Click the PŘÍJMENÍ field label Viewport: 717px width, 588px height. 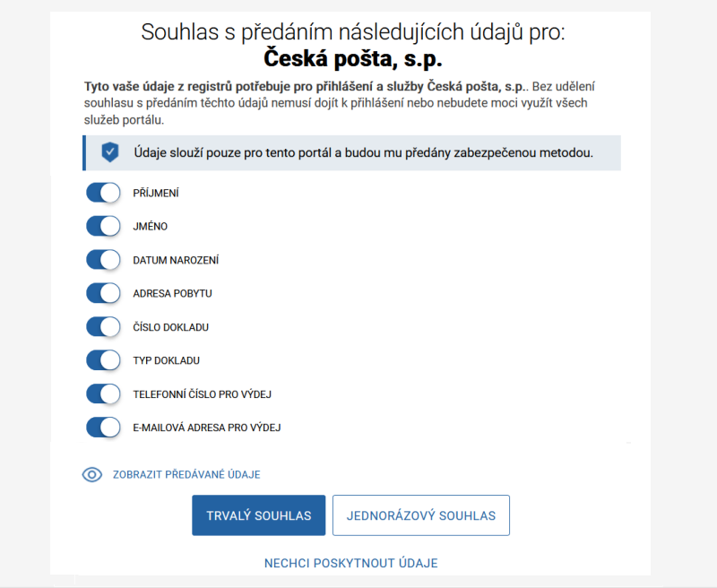coord(157,193)
